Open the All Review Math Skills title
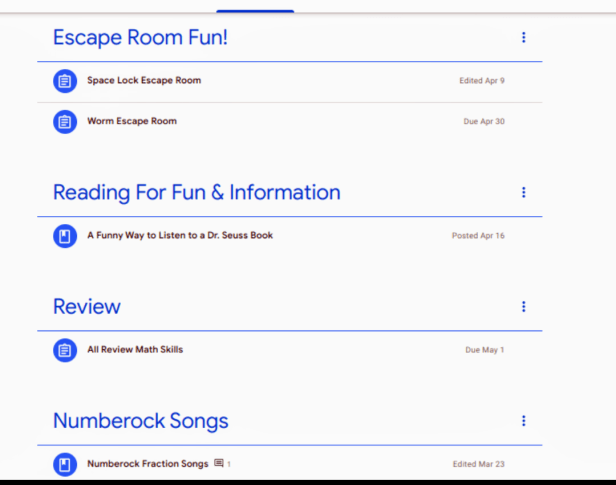The image size is (616, 485). tap(135, 350)
